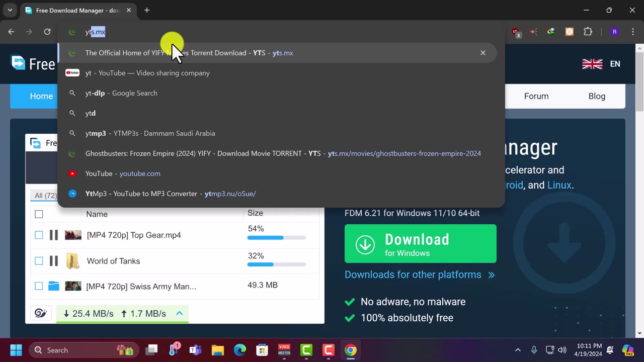Reload the current page

click(47, 32)
